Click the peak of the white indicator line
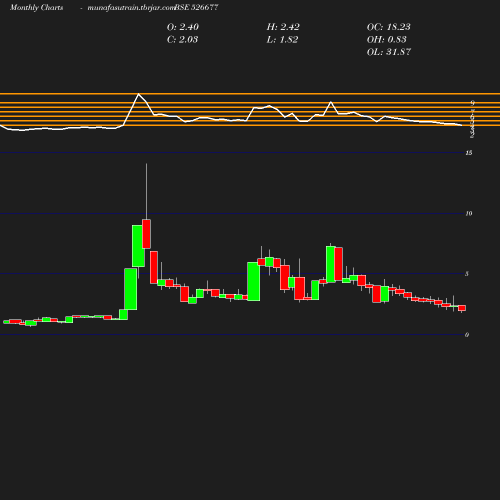The height and width of the screenshot is (500, 500). tap(139, 94)
